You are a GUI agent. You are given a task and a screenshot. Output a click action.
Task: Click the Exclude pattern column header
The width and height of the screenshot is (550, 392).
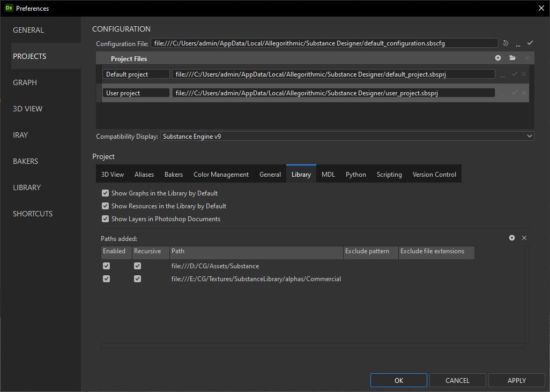[x=371, y=252]
